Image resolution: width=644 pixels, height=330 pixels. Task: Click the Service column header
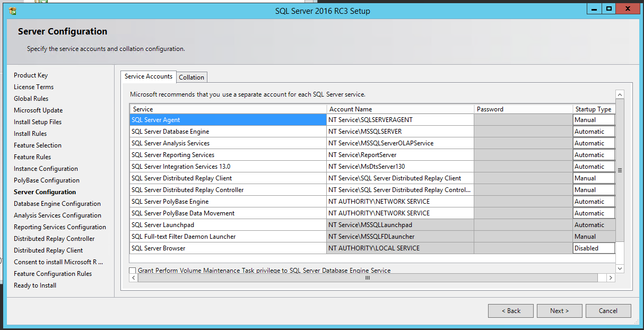pyautogui.click(x=228, y=109)
